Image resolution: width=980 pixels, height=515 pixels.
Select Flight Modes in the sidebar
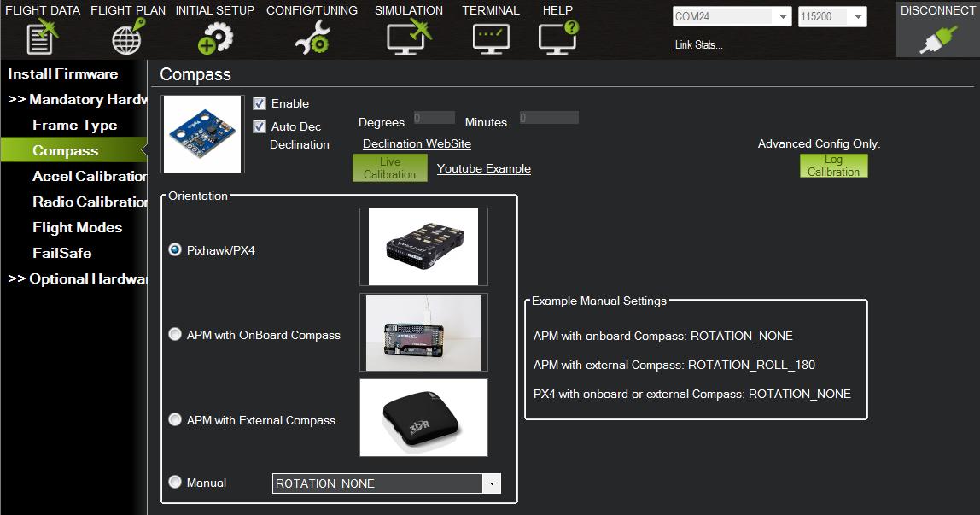coord(77,227)
